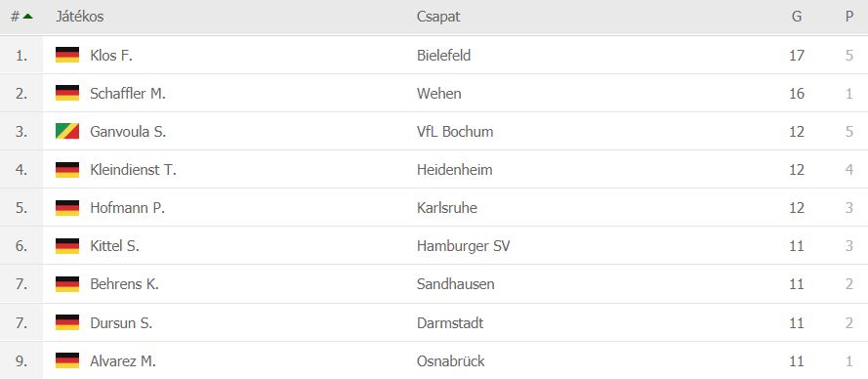Sort table by the P column header

point(849,17)
